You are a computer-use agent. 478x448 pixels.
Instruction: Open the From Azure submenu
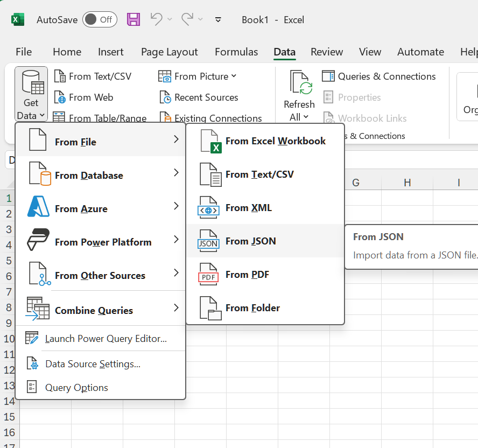pos(101,207)
